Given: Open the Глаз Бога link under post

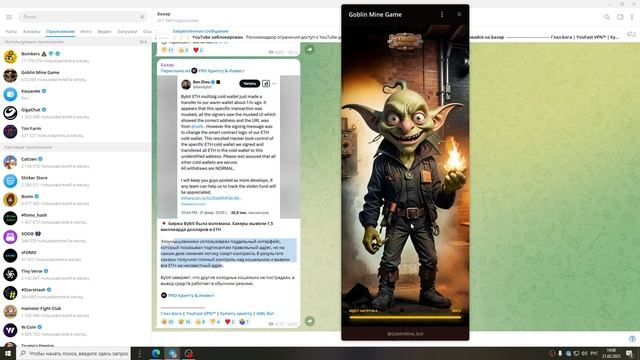Looking at the screenshot, I should [x=171, y=313].
